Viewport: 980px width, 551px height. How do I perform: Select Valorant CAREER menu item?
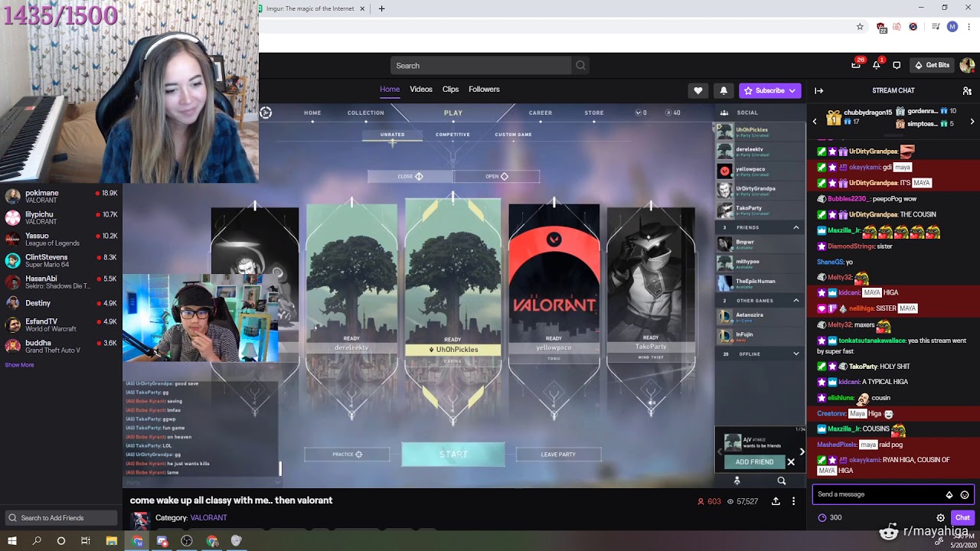541,112
